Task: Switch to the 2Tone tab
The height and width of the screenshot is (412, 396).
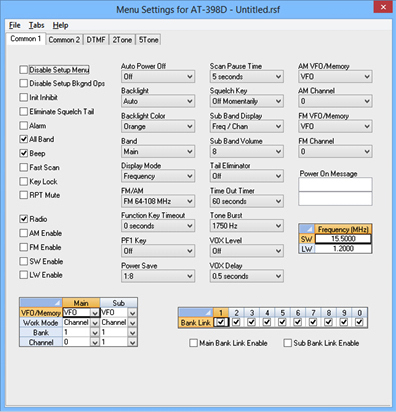Action: pos(122,40)
